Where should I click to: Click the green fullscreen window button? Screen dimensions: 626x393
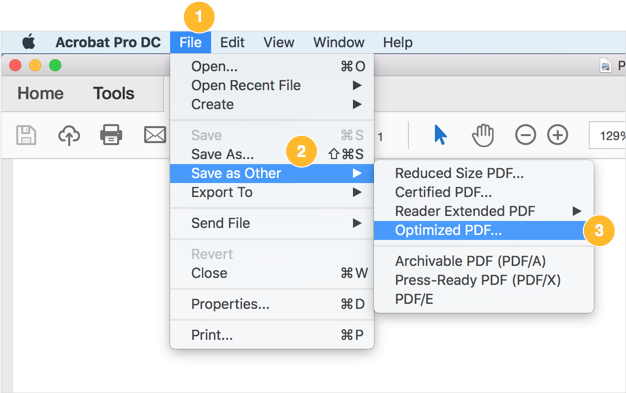point(55,65)
